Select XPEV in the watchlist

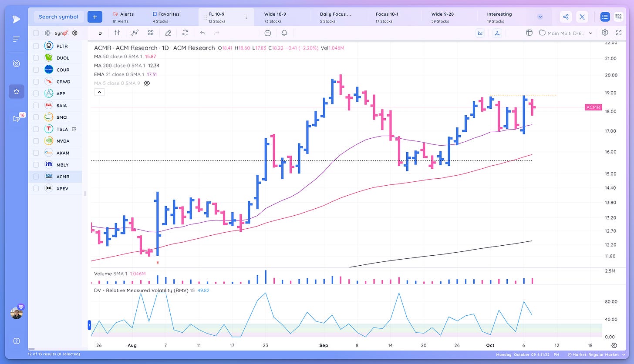coord(55,188)
